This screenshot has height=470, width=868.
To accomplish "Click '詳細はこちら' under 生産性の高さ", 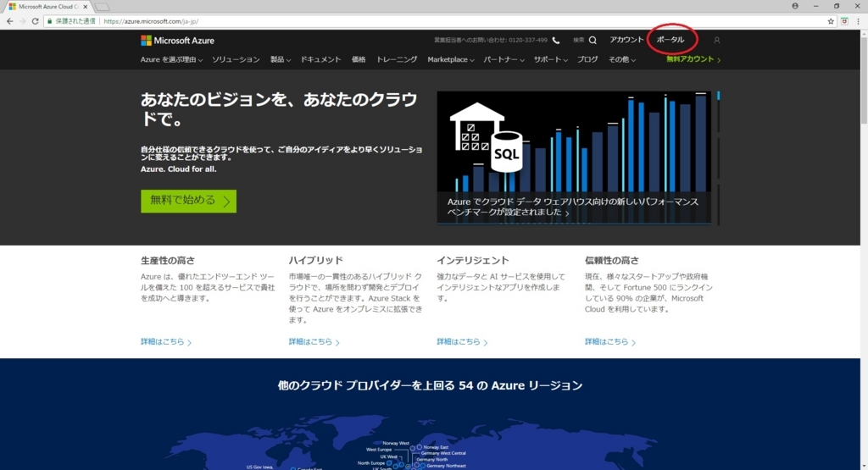I will (165, 342).
